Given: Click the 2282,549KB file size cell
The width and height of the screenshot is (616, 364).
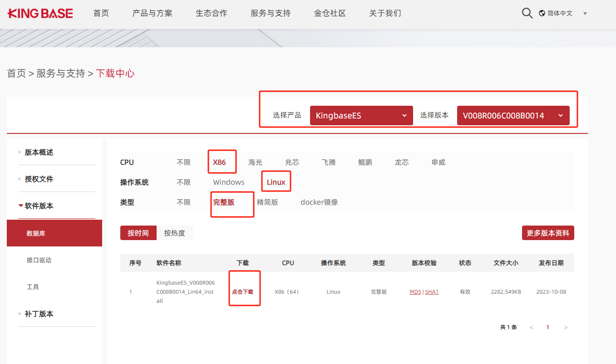Looking at the screenshot, I should (506, 292).
